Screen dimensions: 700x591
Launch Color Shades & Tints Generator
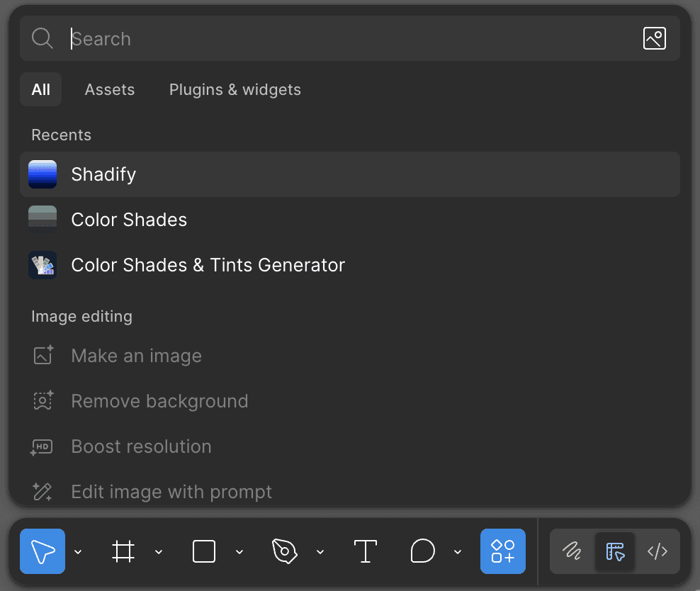tap(350, 265)
